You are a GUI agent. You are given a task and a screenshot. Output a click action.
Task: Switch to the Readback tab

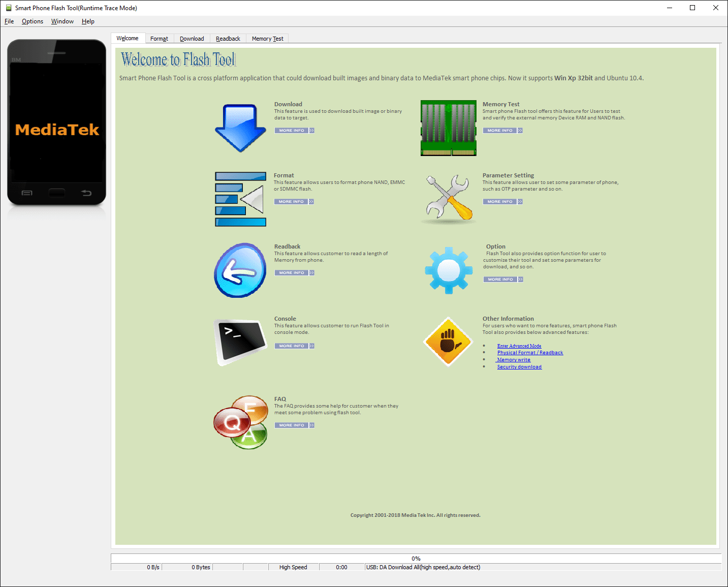(x=228, y=39)
